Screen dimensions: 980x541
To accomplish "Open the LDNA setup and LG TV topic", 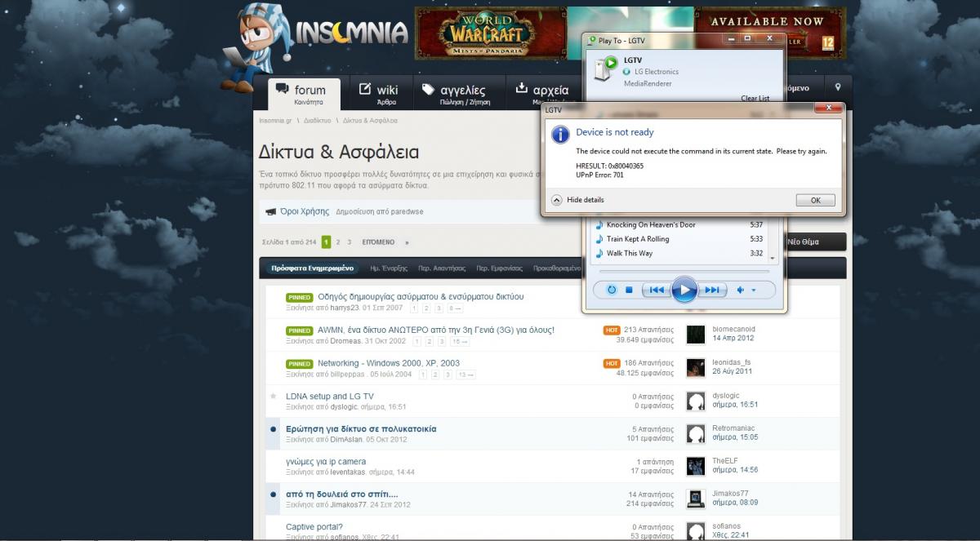I will point(329,397).
